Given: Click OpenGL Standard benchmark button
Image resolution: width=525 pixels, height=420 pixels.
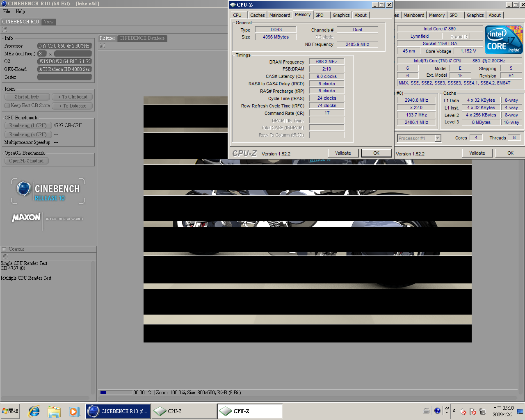Looking at the screenshot, I should tap(26, 161).
